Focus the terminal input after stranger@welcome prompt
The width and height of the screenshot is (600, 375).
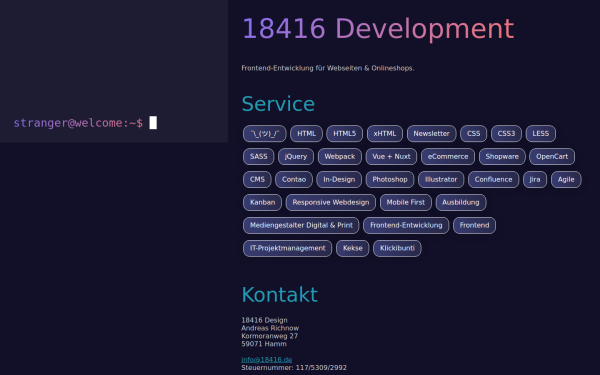click(x=153, y=123)
